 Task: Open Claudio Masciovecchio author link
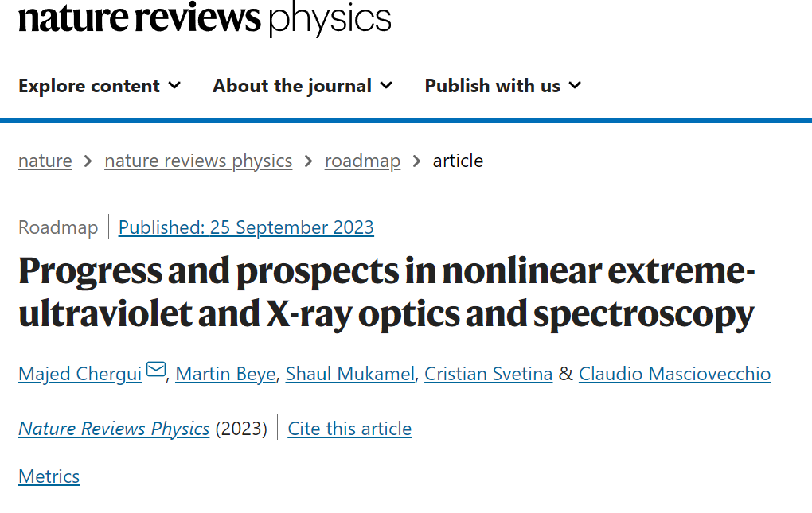coord(675,374)
